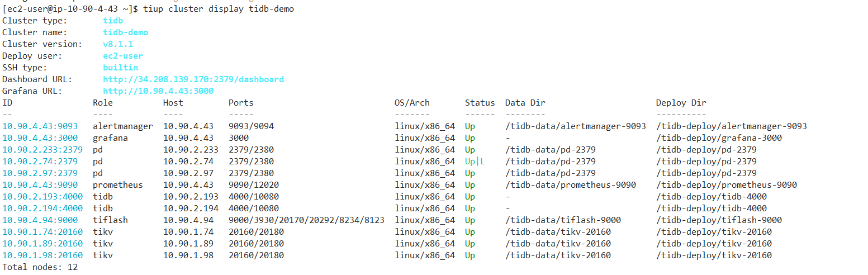Click node ID 10.90.1.74:20160
868x275 pixels.
tap(42, 232)
